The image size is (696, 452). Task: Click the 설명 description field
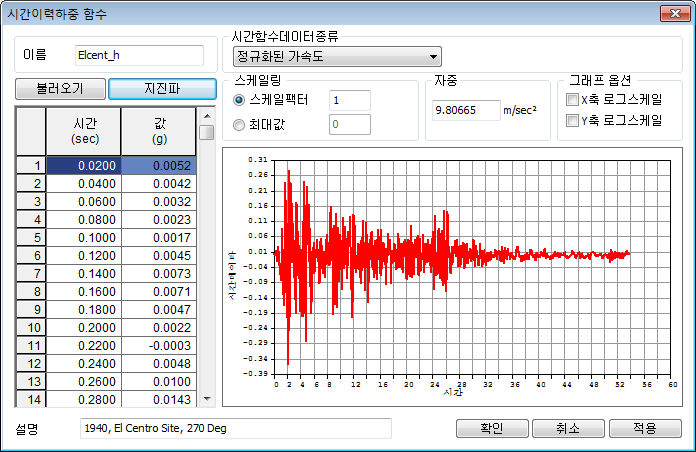[236, 428]
